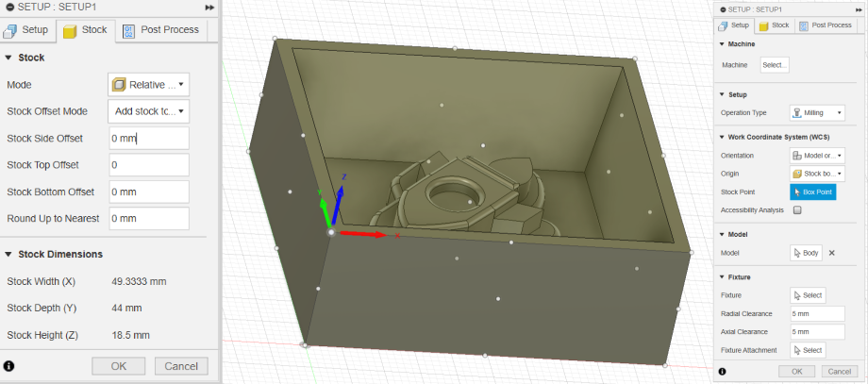This screenshot has height=384, width=868.
Task: Open WCS Origin dropdown
Action: [817, 174]
